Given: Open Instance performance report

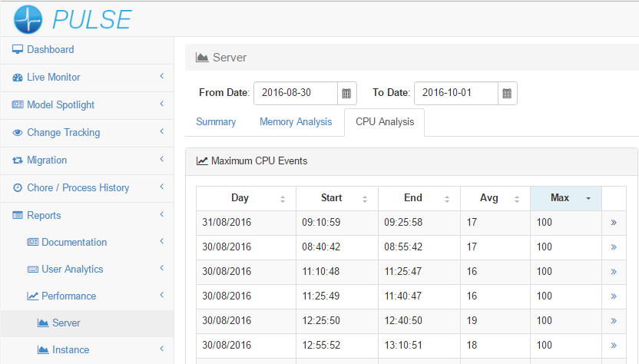Looking at the screenshot, I should (71, 350).
